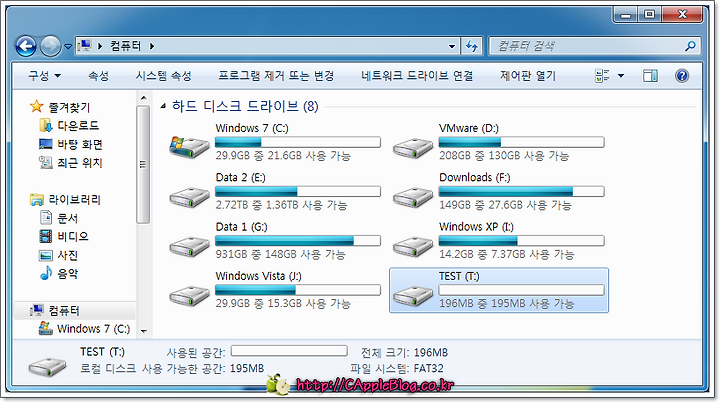Click the navigation pane scrollbar thumb
The height and width of the screenshot is (403, 720).
tap(143, 164)
